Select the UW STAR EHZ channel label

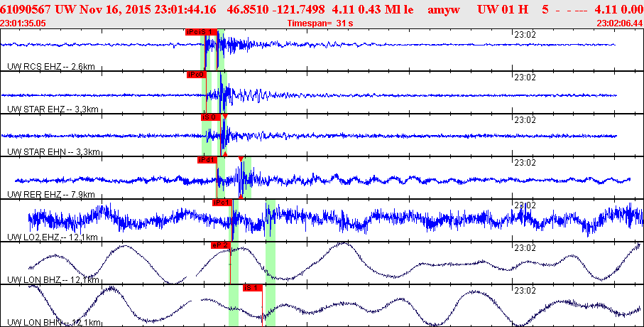[x=53, y=109]
